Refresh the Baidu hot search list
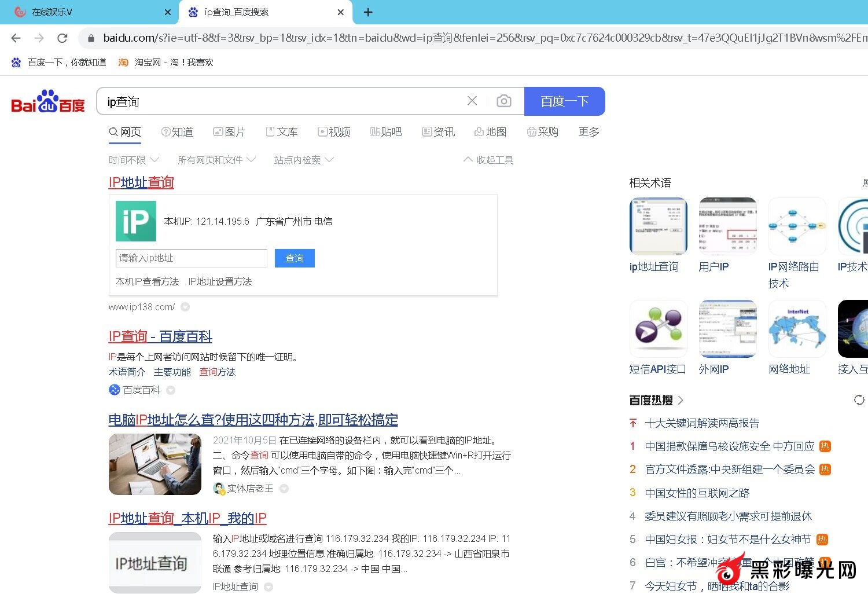The height and width of the screenshot is (594, 868). [859, 400]
